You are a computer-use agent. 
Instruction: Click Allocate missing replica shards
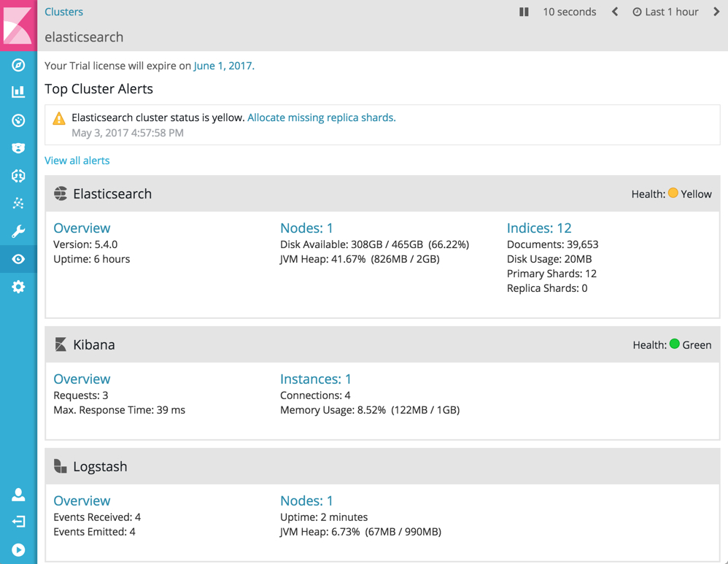point(321,117)
